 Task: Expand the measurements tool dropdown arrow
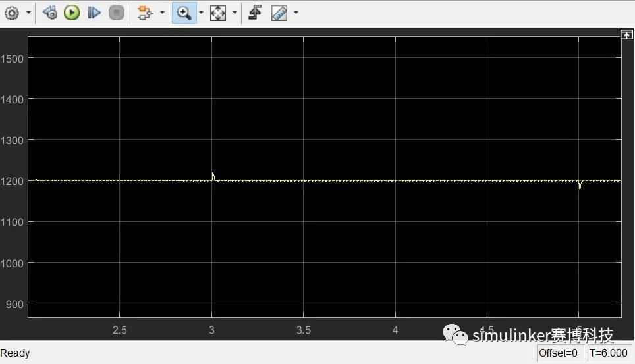pos(296,13)
